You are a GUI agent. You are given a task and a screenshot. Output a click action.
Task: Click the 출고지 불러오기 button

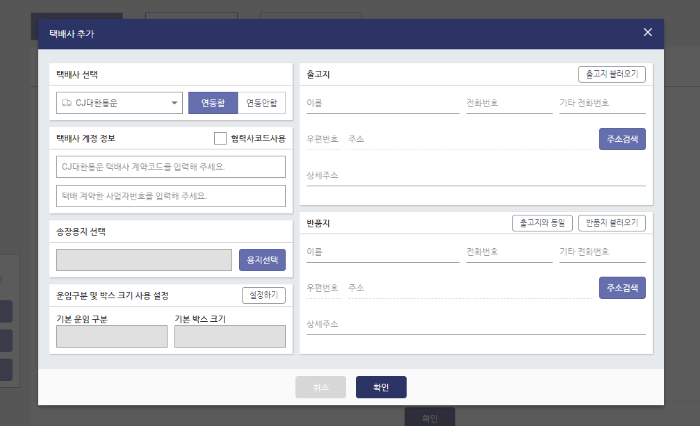coord(612,74)
